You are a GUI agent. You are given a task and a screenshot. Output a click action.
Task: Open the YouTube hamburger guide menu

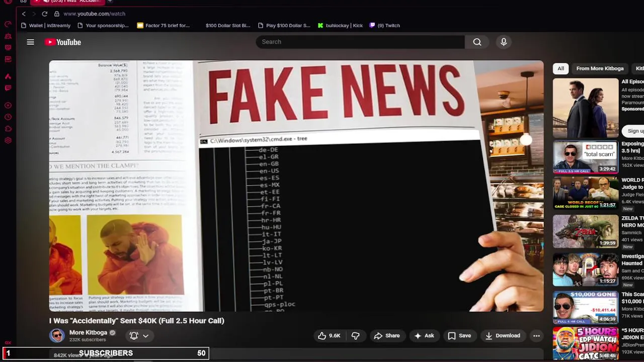coord(31,42)
